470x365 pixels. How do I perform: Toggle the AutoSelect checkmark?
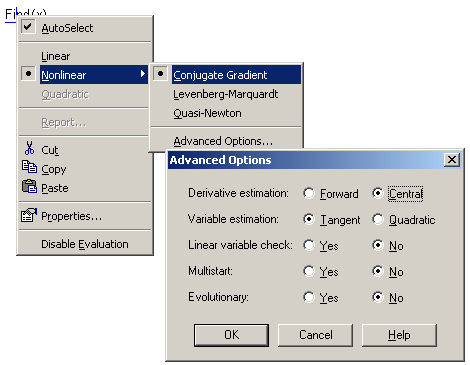pos(28,27)
